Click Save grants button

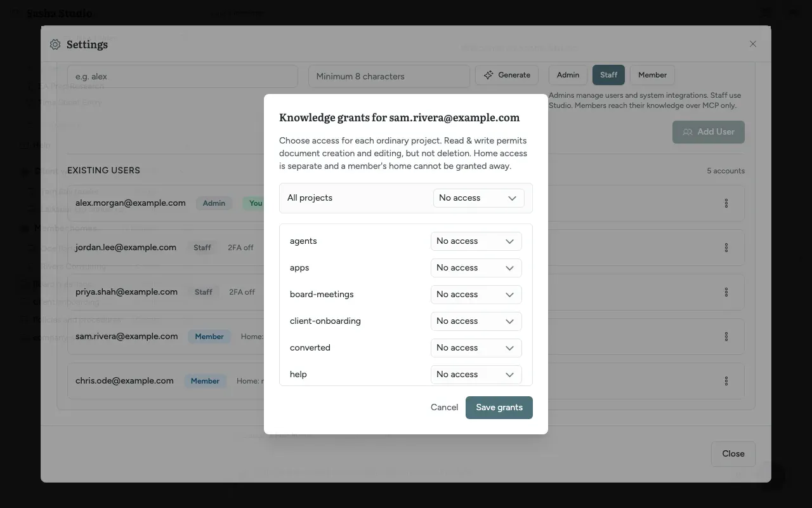[499, 408]
